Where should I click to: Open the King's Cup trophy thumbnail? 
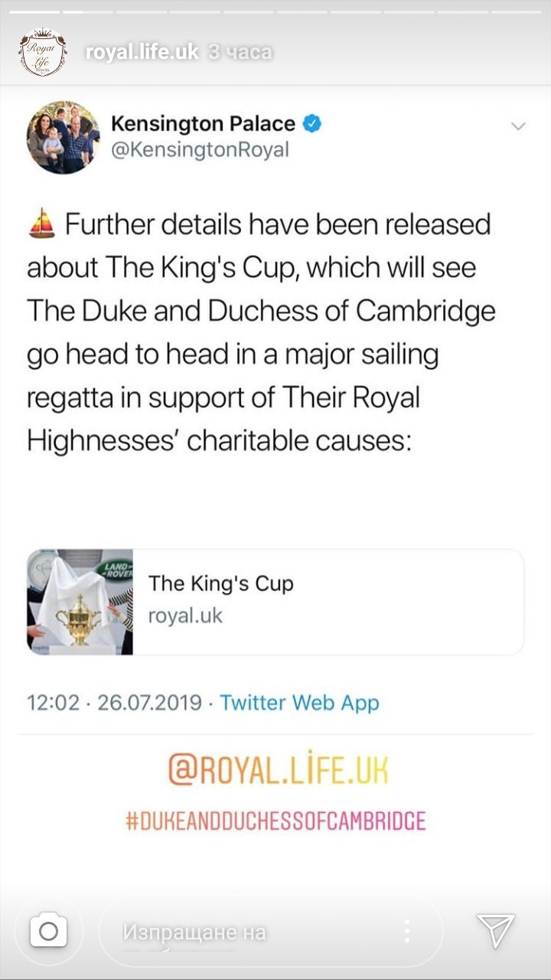coord(80,602)
